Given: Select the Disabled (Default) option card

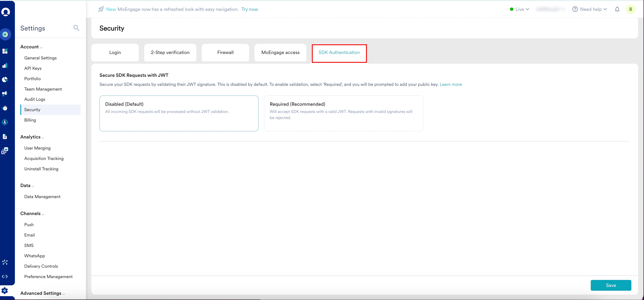Looking at the screenshot, I should tap(179, 113).
